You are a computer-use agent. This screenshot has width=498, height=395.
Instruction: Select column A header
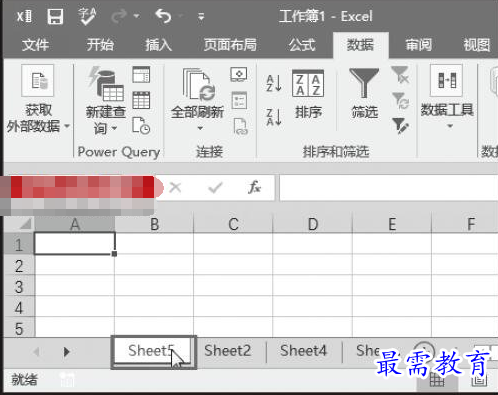pos(75,224)
